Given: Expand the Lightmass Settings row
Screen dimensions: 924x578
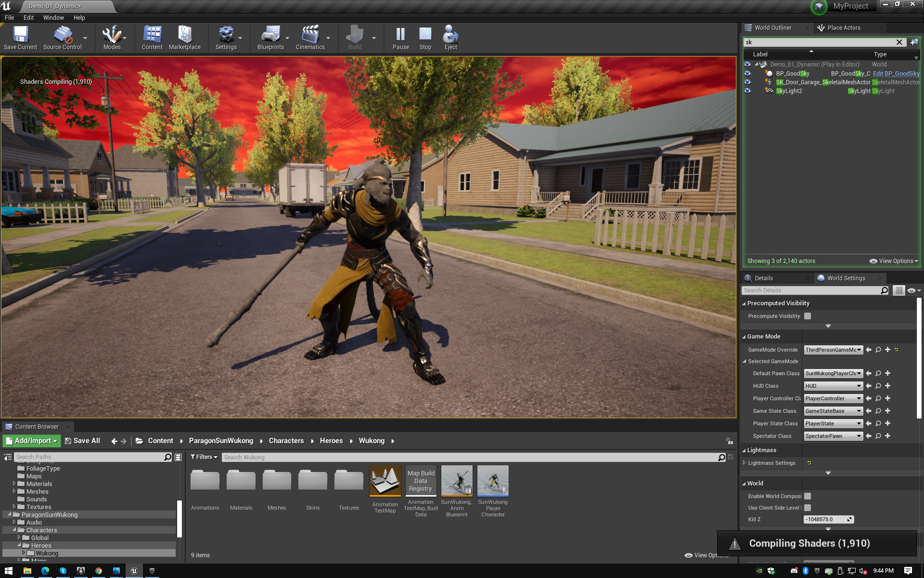Looking at the screenshot, I should click(744, 463).
